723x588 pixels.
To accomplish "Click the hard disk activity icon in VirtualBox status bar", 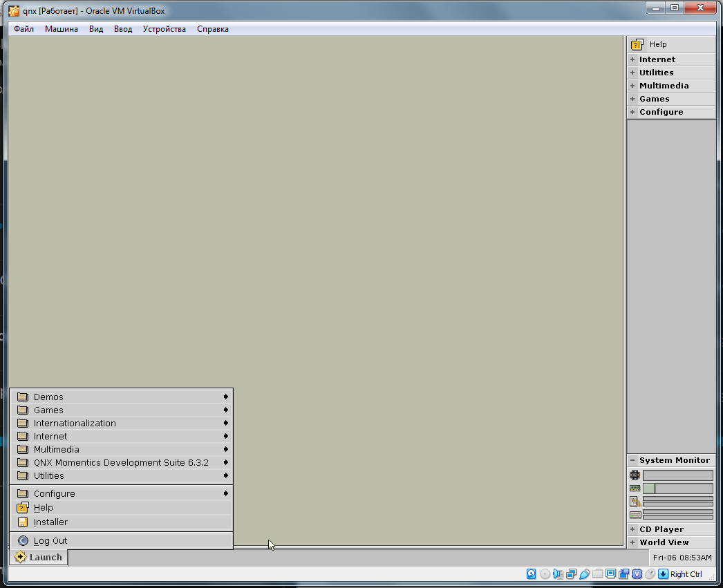I will click(531, 573).
